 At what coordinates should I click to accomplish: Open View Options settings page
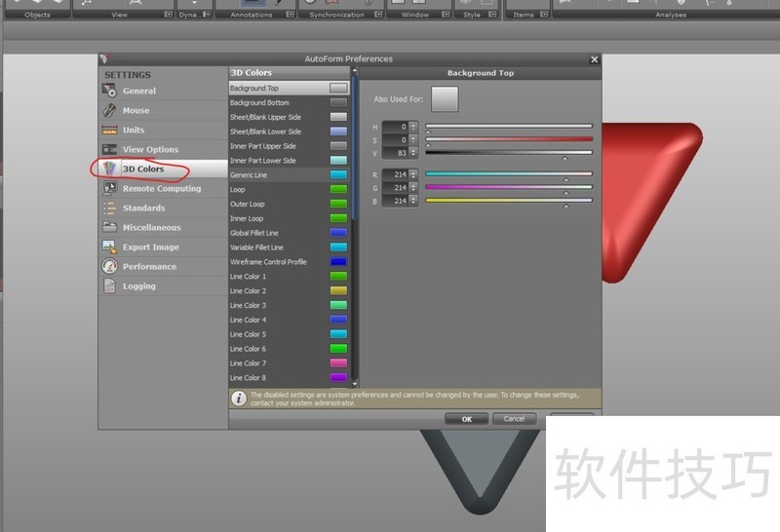point(163,149)
